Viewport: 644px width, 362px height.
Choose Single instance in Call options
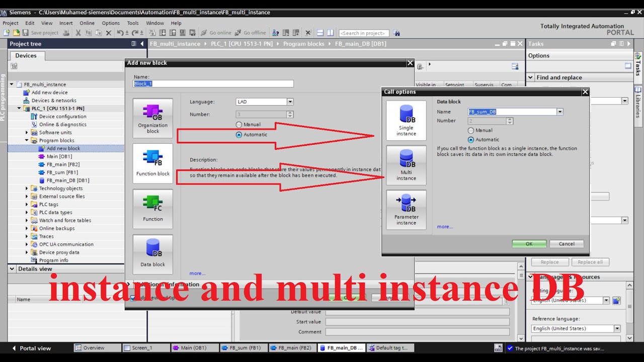tap(406, 121)
